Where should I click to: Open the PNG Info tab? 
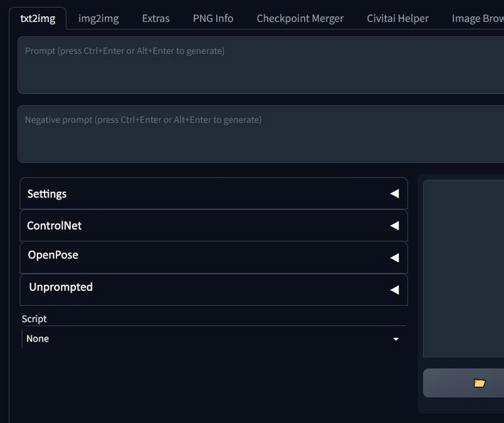(x=213, y=18)
